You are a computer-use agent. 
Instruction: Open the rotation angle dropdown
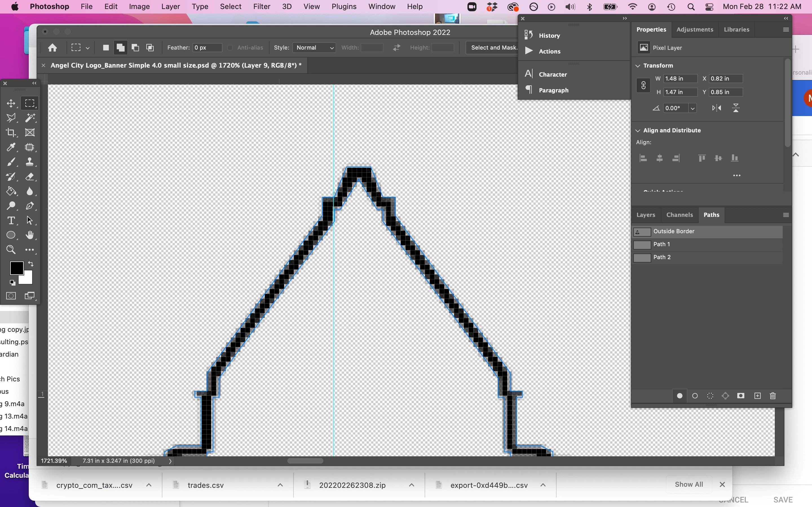click(x=692, y=108)
